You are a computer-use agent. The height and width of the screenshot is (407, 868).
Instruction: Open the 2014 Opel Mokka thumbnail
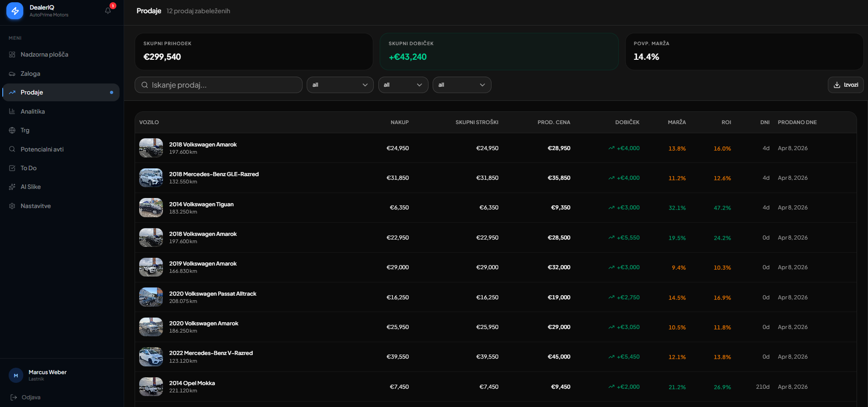[151, 386]
